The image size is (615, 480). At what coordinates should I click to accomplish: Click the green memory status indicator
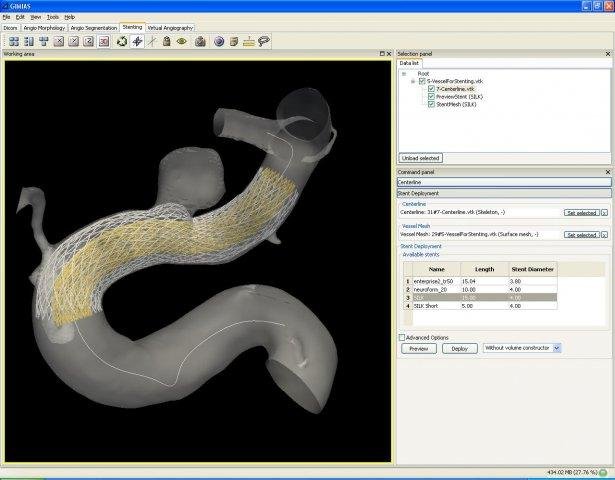[603, 472]
